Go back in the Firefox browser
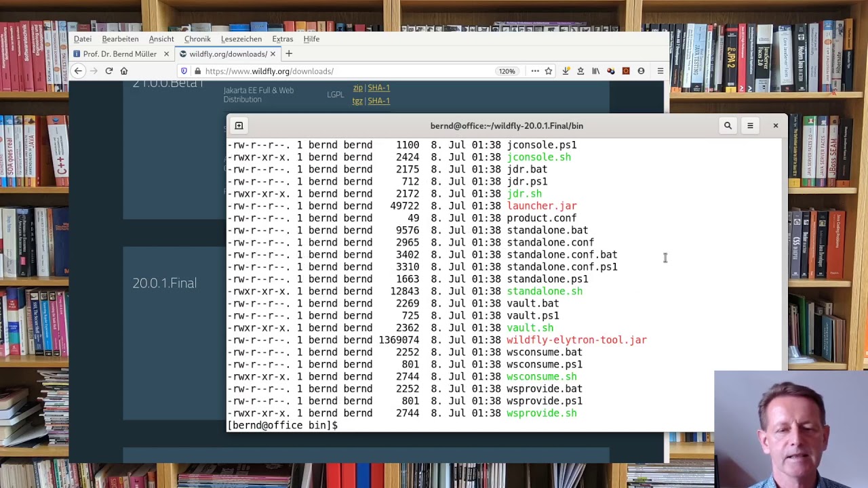The height and width of the screenshot is (488, 868). [x=78, y=71]
